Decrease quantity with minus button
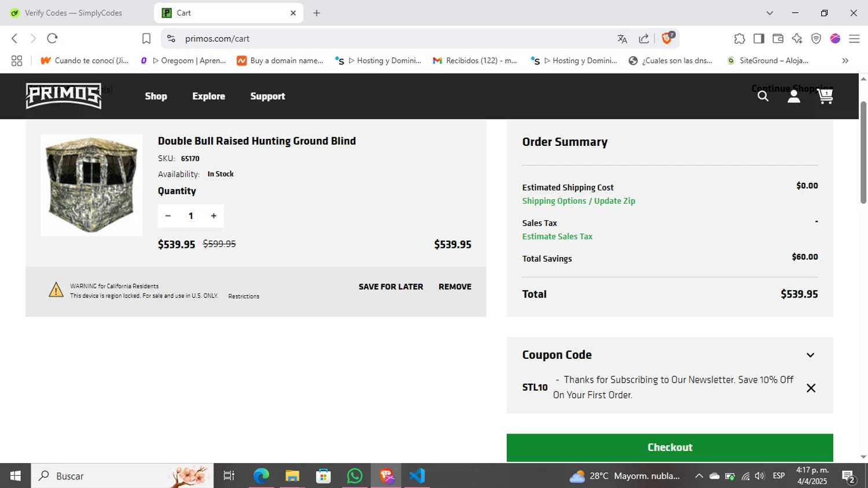The image size is (868, 488). click(168, 216)
